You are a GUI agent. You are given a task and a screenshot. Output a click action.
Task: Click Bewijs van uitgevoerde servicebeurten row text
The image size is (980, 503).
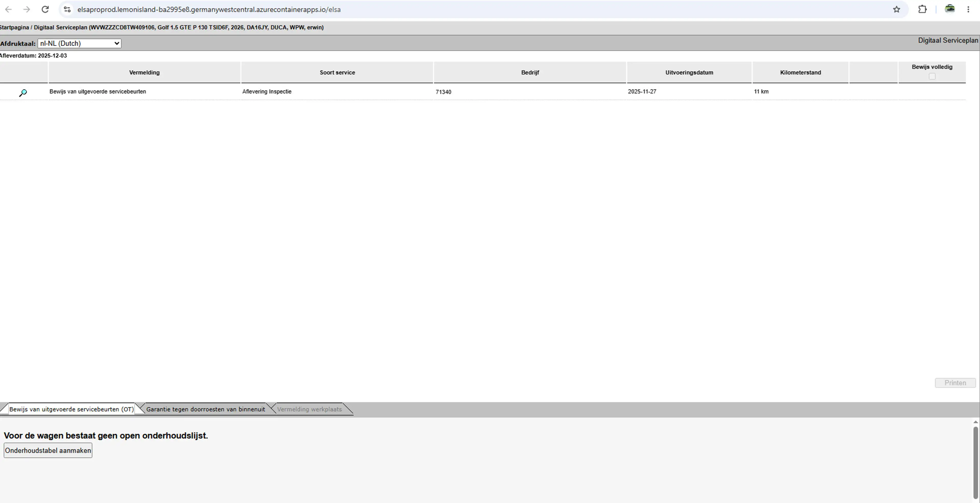tap(98, 91)
